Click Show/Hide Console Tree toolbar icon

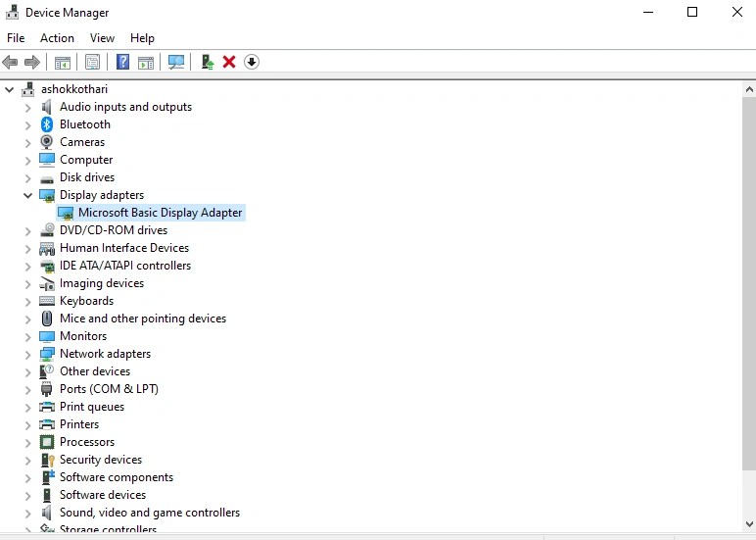point(63,62)
